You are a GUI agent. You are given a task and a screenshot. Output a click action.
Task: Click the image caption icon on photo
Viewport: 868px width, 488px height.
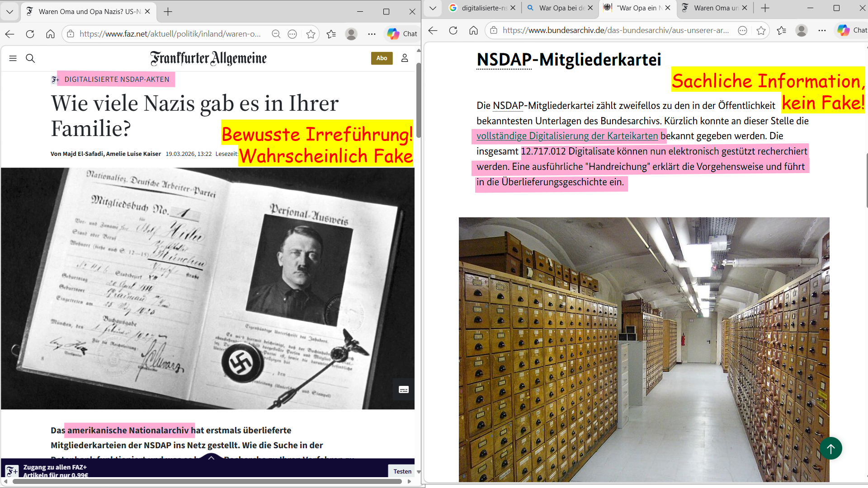point(403,389)
